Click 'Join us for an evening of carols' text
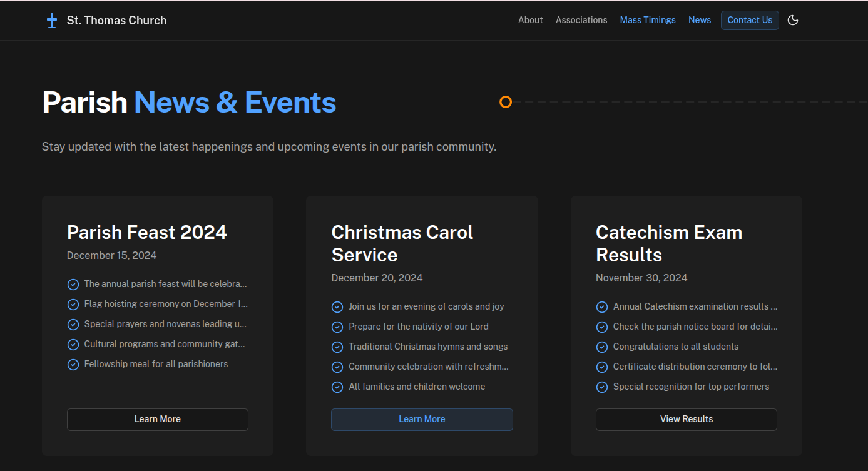The height and width of the screenshot is (471, 868). tap(426, 306)
